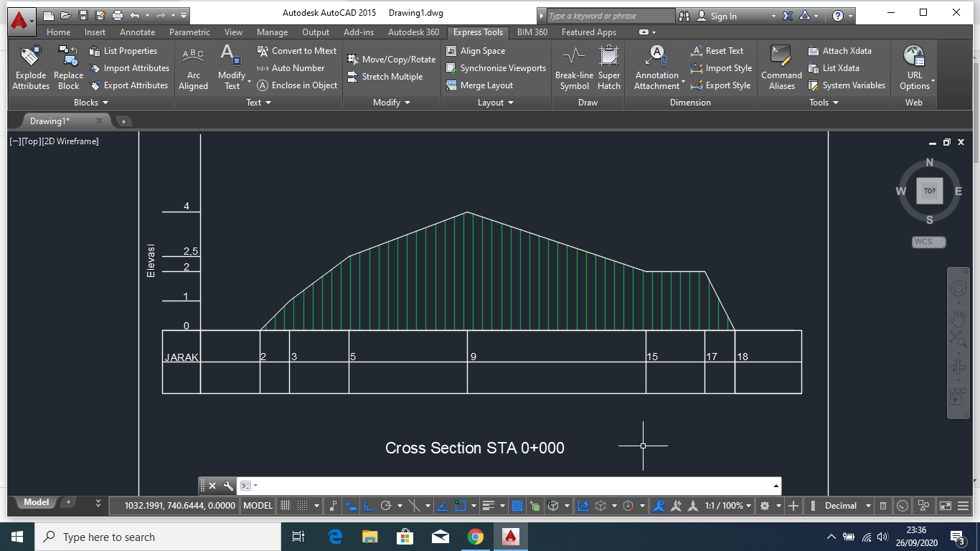
Task: Click the Attach Xdata tool
Action: tap(839, 51)
